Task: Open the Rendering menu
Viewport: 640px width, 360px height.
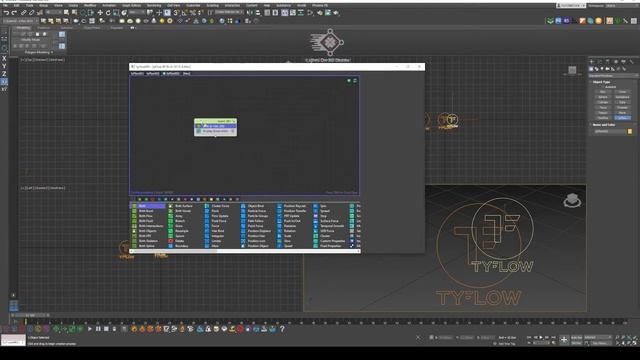Action: [x=154, y=6]
